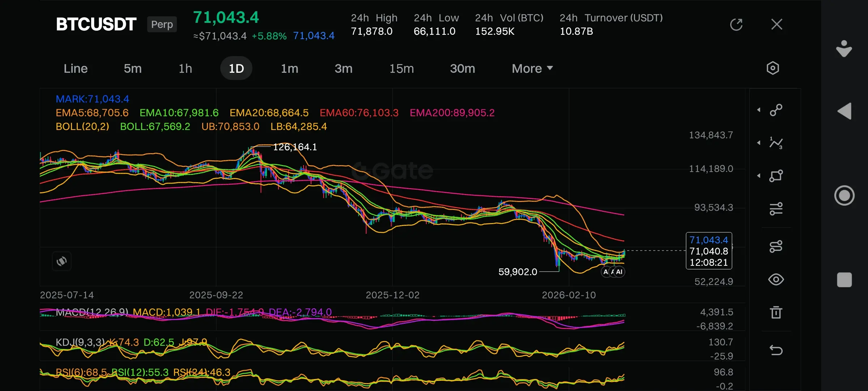868x391 pixels.
Task: Refresh the chart with rotate icon
Action: pyautogui.click(x=736, y=25)
